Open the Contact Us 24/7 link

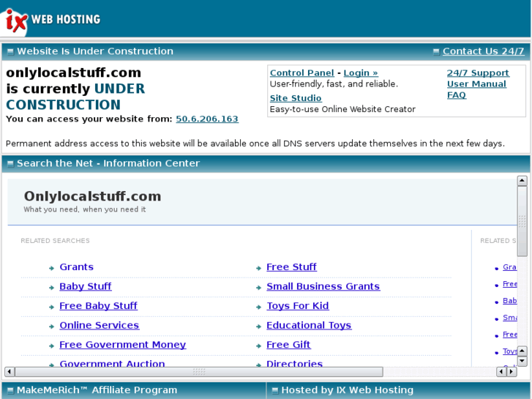(483, 51)
